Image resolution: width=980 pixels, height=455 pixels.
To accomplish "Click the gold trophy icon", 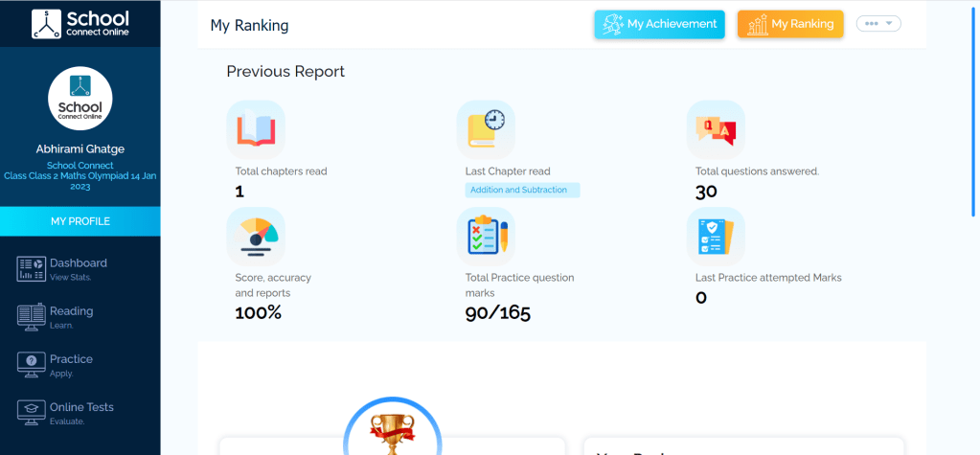I will [x=392, y=434].
